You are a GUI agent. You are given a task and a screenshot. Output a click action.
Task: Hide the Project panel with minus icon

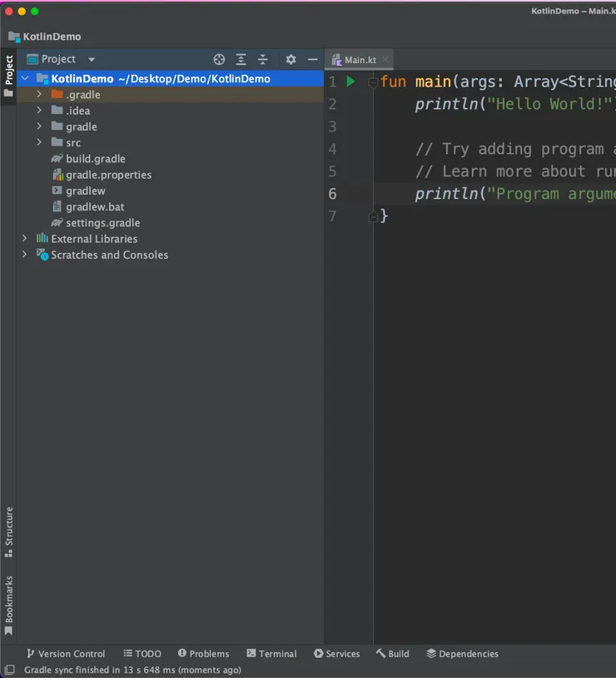click(312, 60)
